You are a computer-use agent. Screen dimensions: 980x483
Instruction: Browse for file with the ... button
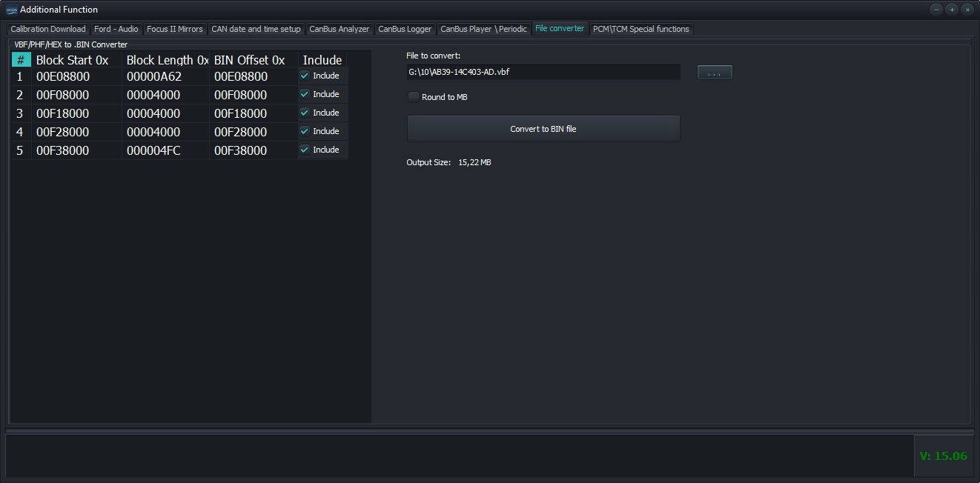tap(715, 73)
